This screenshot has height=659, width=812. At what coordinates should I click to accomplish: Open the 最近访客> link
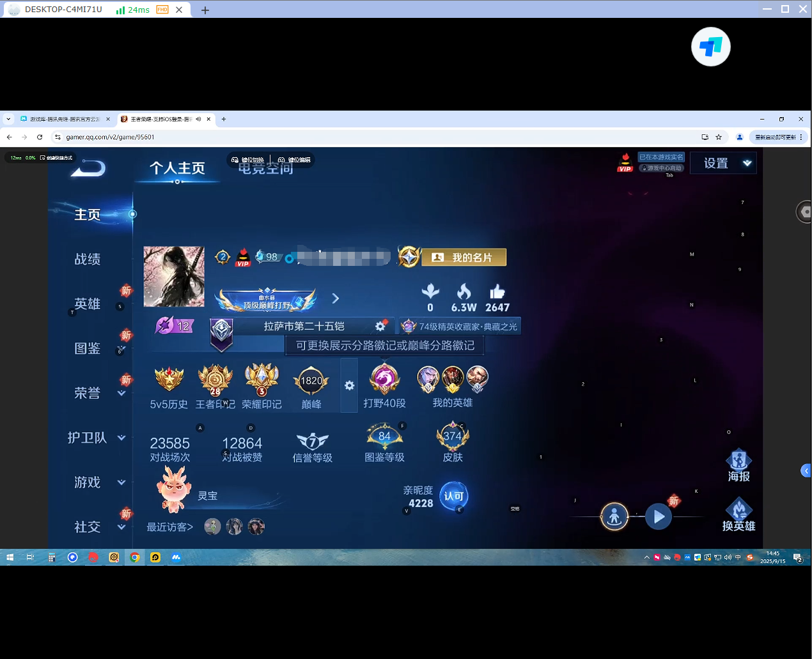[170, 527]
